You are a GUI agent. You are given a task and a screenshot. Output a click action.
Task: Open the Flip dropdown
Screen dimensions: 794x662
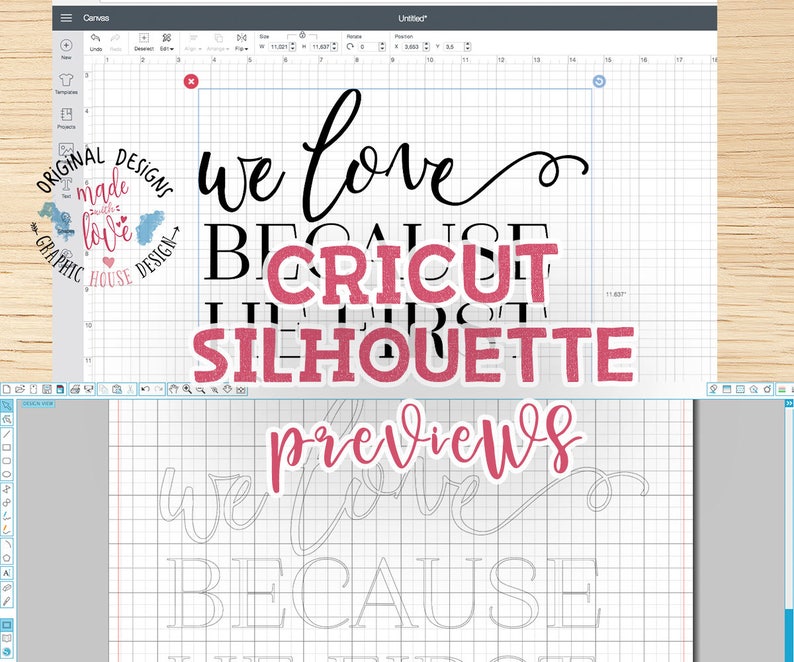(x=242, y=43)
